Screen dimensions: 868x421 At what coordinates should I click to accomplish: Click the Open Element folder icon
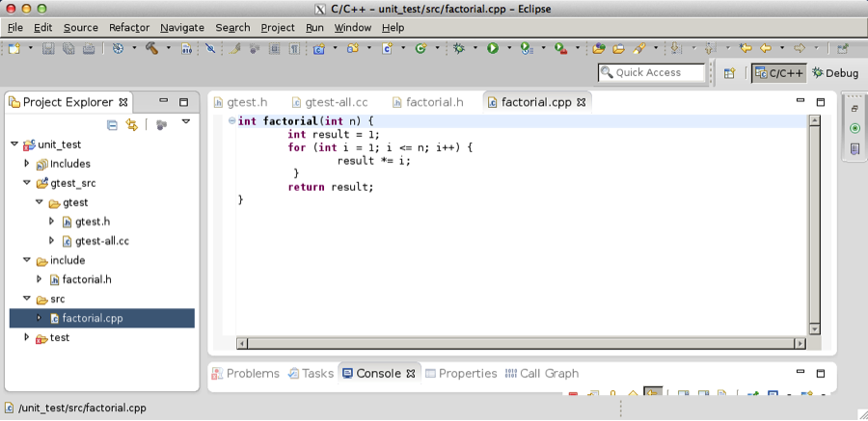[x=598, y=49]
